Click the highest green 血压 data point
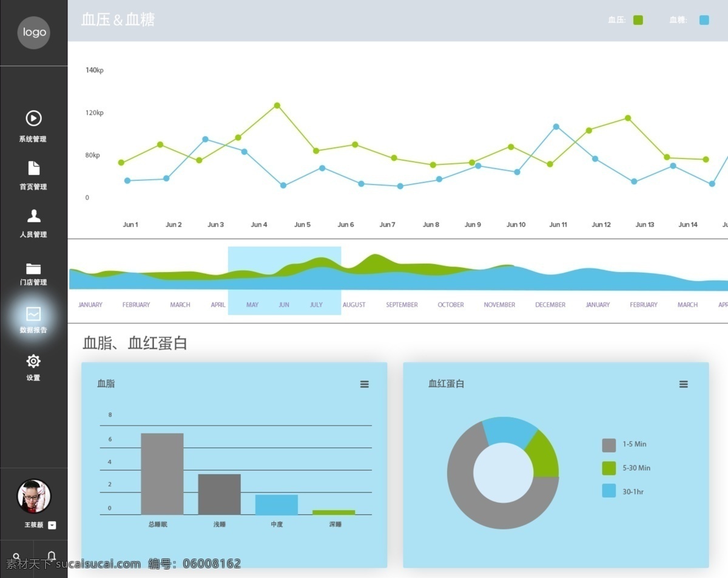728x578 pixels. 277,105
